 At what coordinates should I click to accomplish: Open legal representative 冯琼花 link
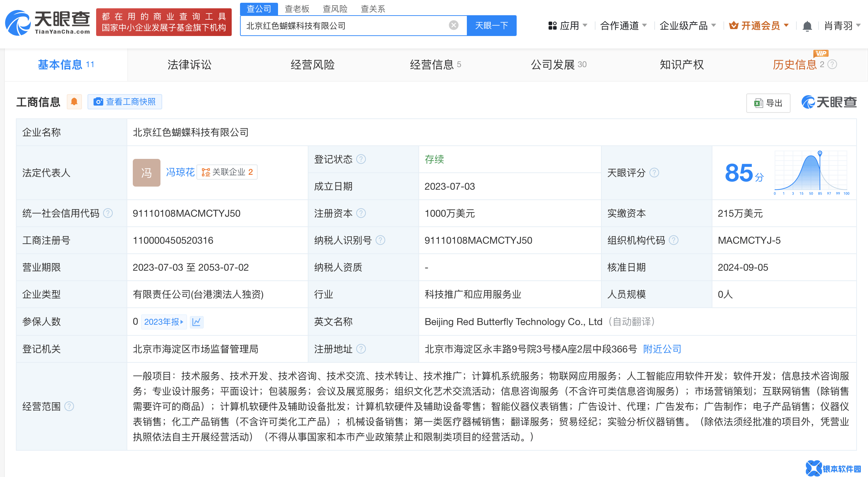tap(180, 172)
